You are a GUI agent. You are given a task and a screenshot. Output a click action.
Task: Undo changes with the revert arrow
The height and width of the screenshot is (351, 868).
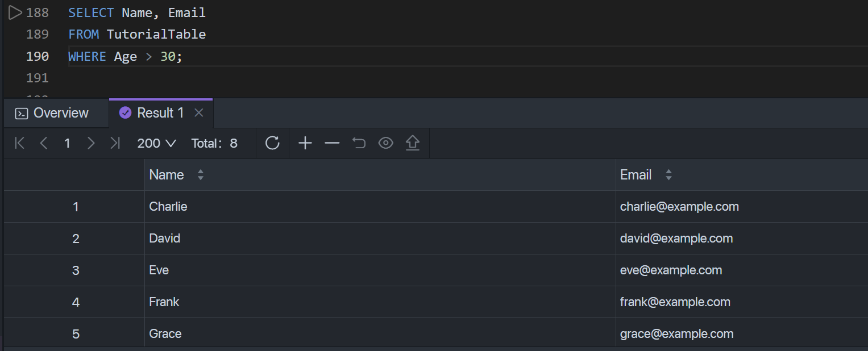pos(359,143)
